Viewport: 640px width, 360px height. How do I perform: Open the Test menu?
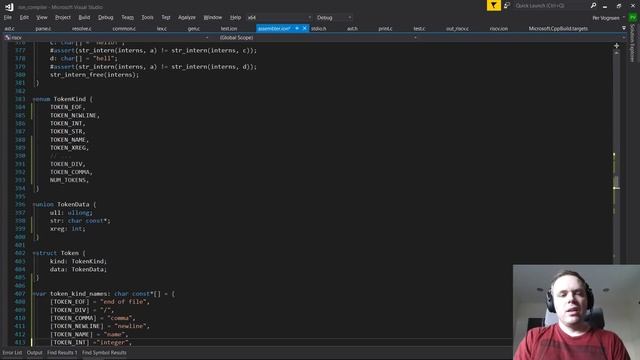point(166,18)
